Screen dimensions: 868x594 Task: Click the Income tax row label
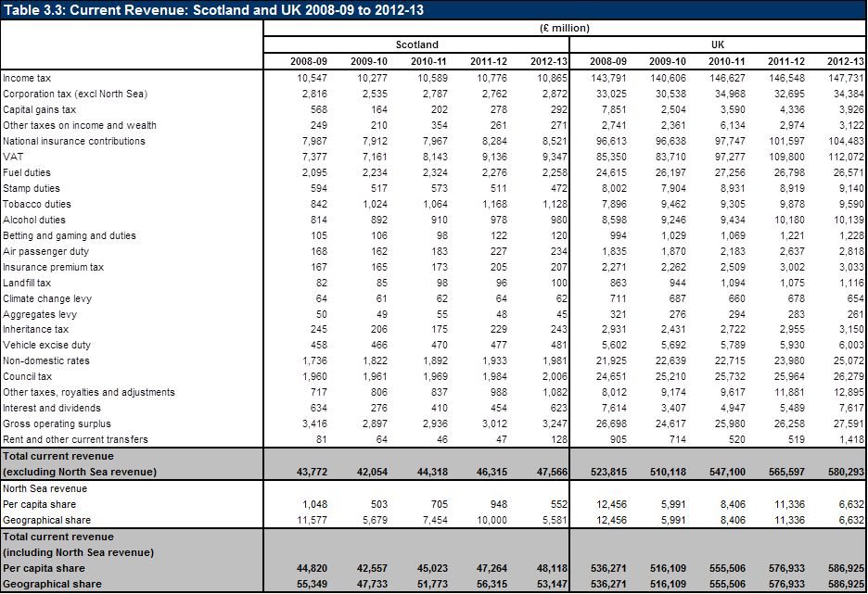[27, 78]
